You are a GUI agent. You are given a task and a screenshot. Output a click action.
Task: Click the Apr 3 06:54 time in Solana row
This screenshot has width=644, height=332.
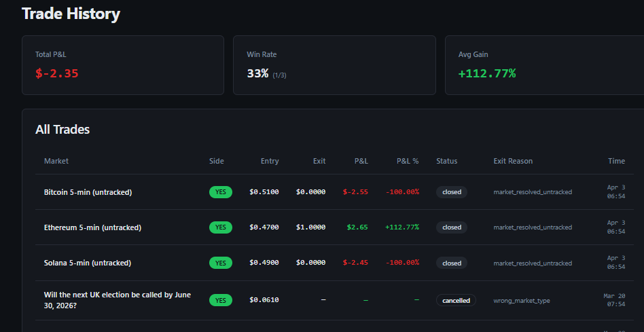(616, 263)
